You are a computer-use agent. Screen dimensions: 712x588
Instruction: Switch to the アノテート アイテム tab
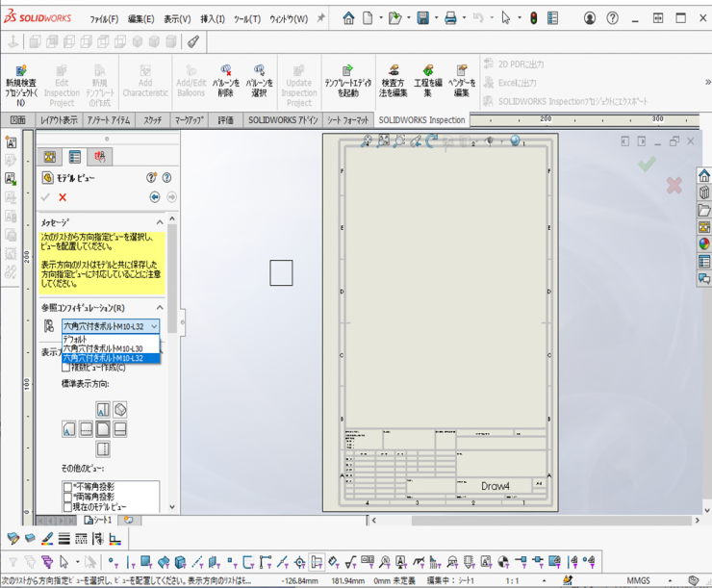coord(108,120)
